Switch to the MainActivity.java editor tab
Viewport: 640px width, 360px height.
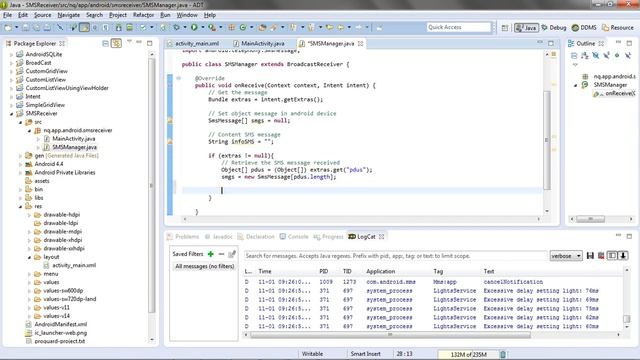tap(259, 43)
